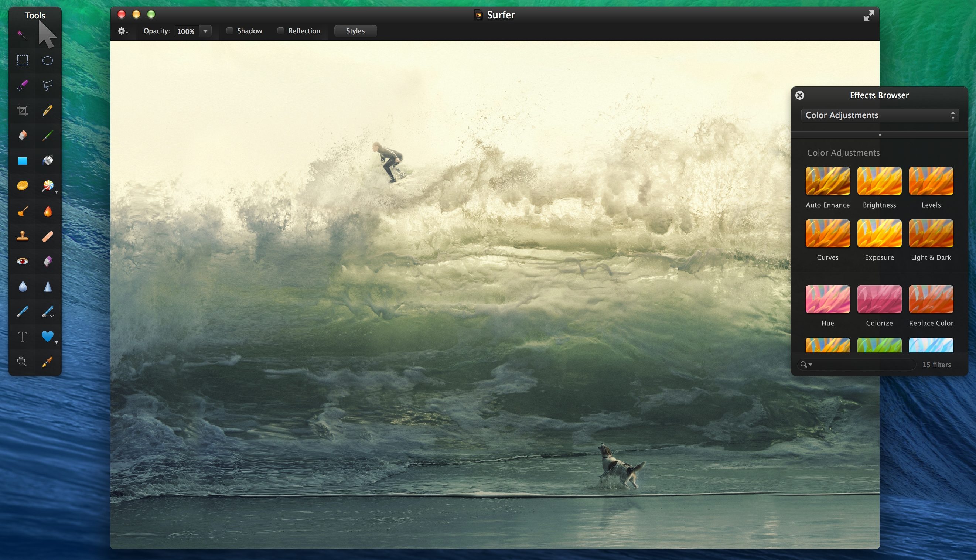Focus the Effects Browser search field
Image resolution: width=976 pixels, height=560 pixels.
857,364
